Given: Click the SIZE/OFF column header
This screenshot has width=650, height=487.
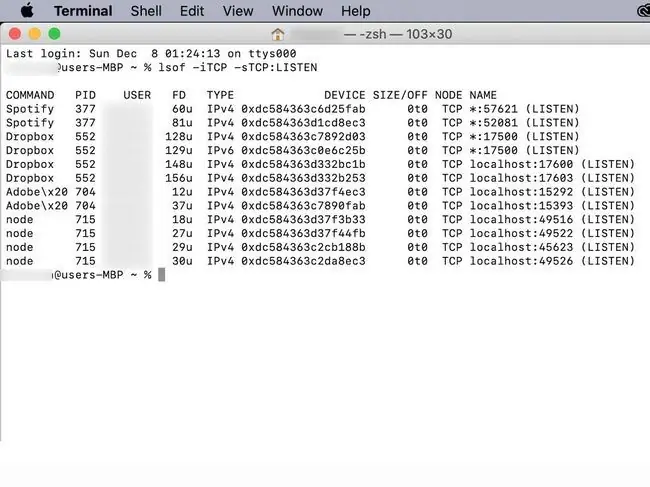Looking at the screenshot, I should click(400, 95).
